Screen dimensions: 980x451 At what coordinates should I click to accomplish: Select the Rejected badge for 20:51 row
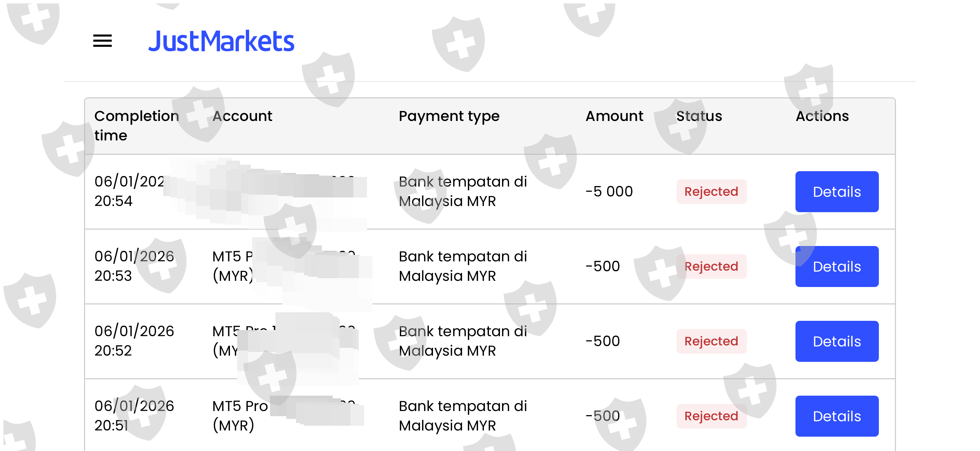(711, 416)
